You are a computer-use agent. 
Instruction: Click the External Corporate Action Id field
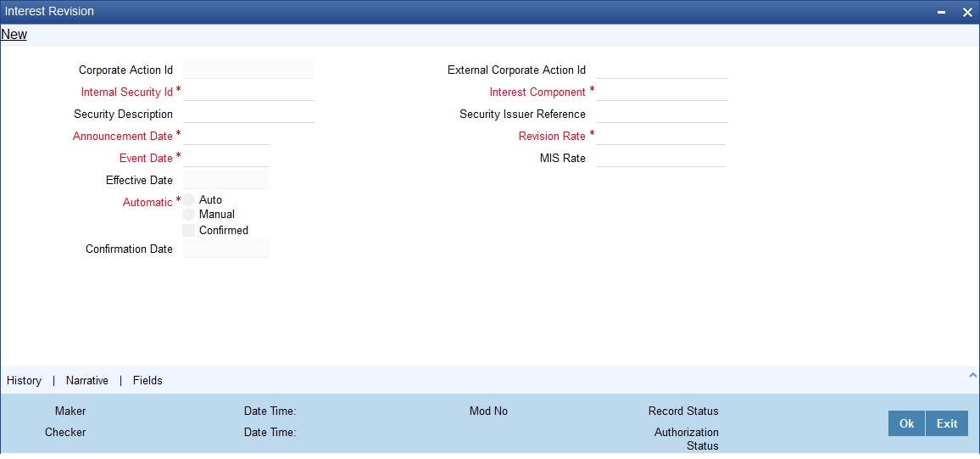[x=661, y=70]
